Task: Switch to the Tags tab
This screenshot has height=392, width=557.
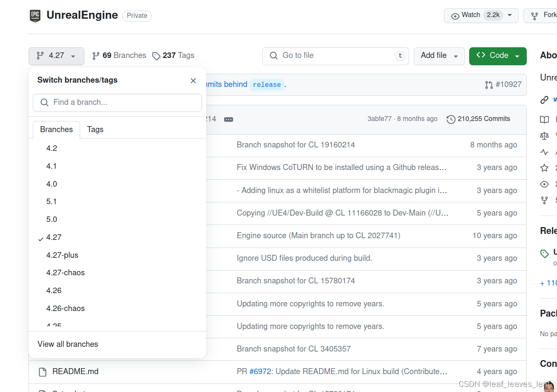Action: (x=95, y=130)
